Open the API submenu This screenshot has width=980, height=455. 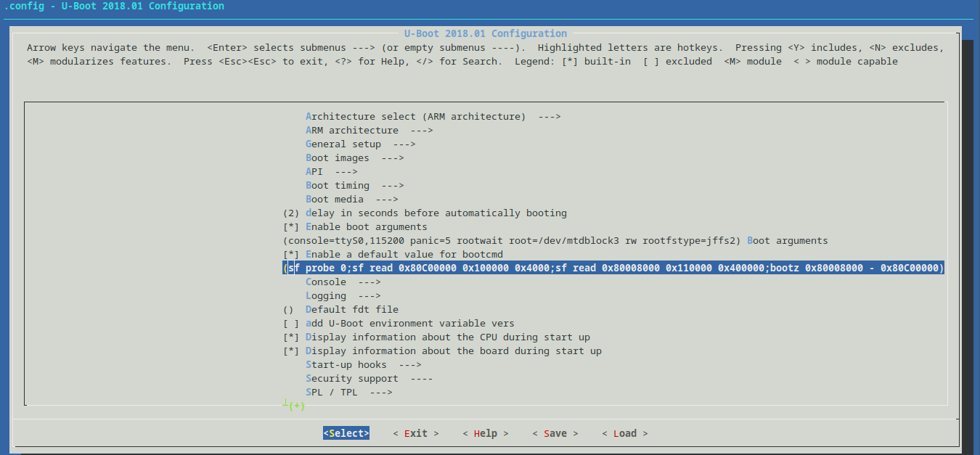coord(332,172)
